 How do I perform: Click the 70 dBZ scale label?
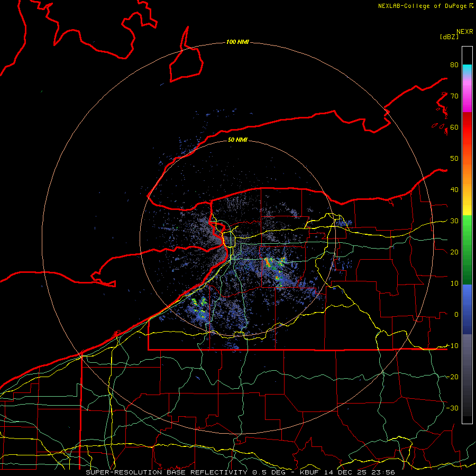coord(454,96)
